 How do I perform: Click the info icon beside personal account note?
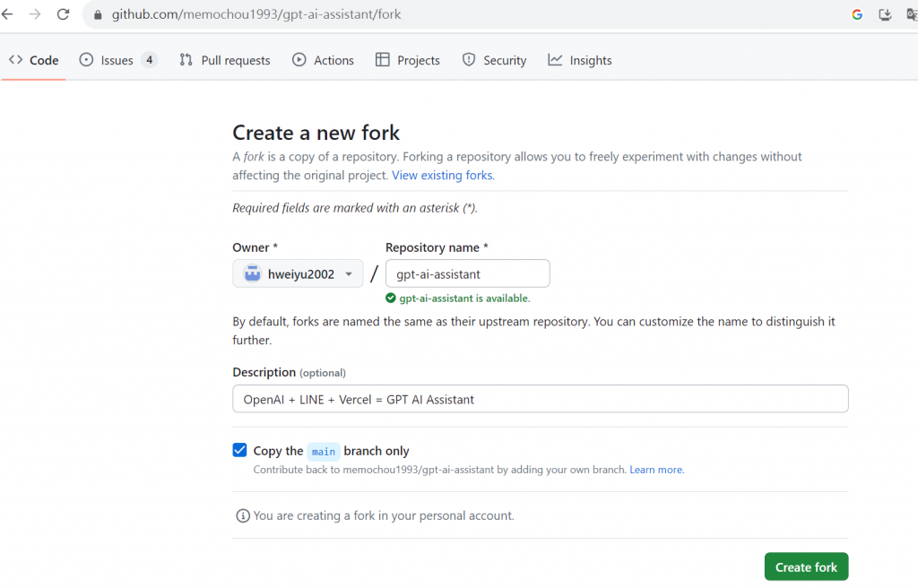[242, 515]
